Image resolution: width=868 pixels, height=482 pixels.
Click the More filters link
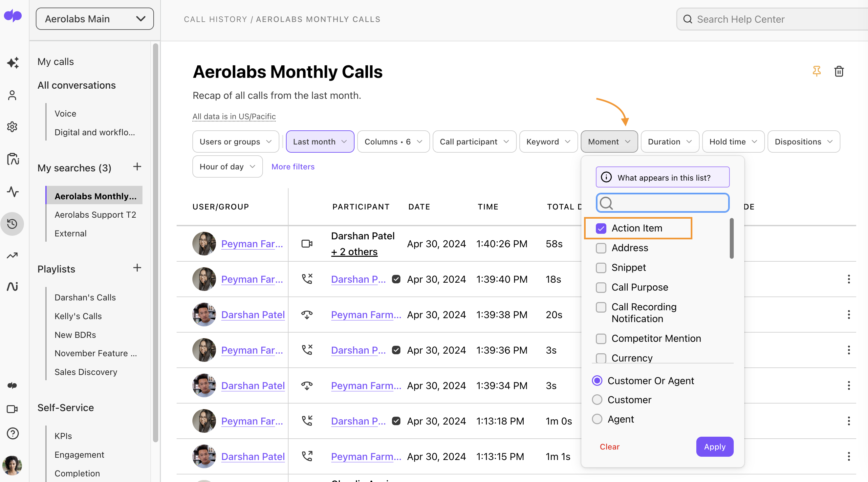pos(293,166)
